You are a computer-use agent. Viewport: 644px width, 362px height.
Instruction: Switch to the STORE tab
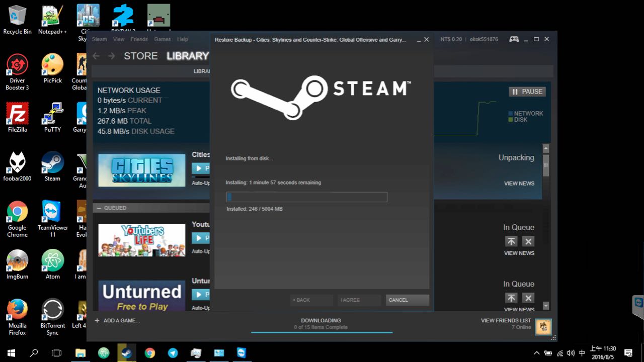coord(141,56)
